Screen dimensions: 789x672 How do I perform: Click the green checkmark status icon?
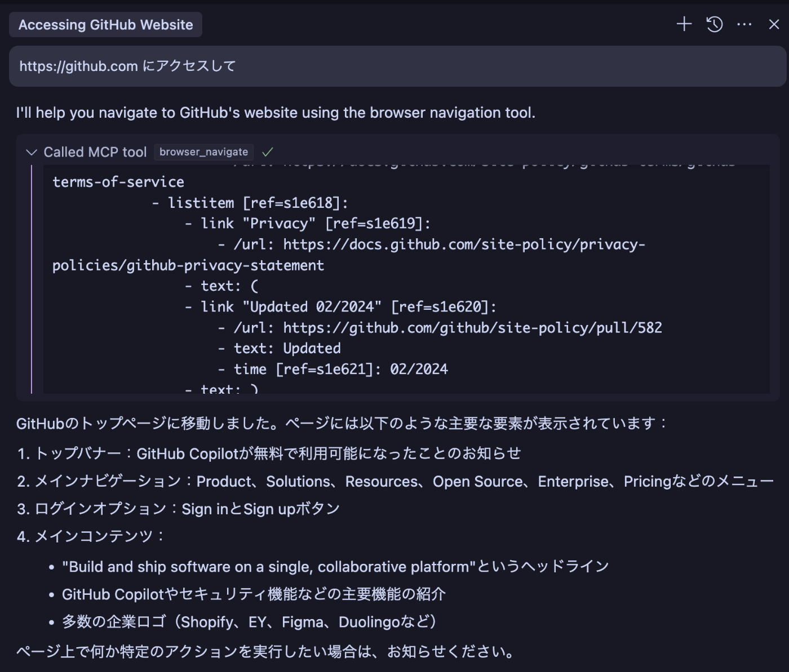(268, 152)
